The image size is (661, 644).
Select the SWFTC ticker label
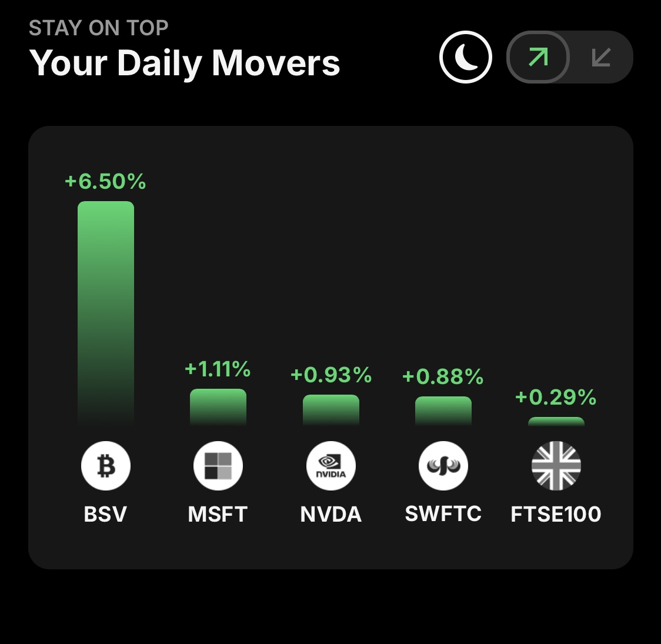(443, 514)
